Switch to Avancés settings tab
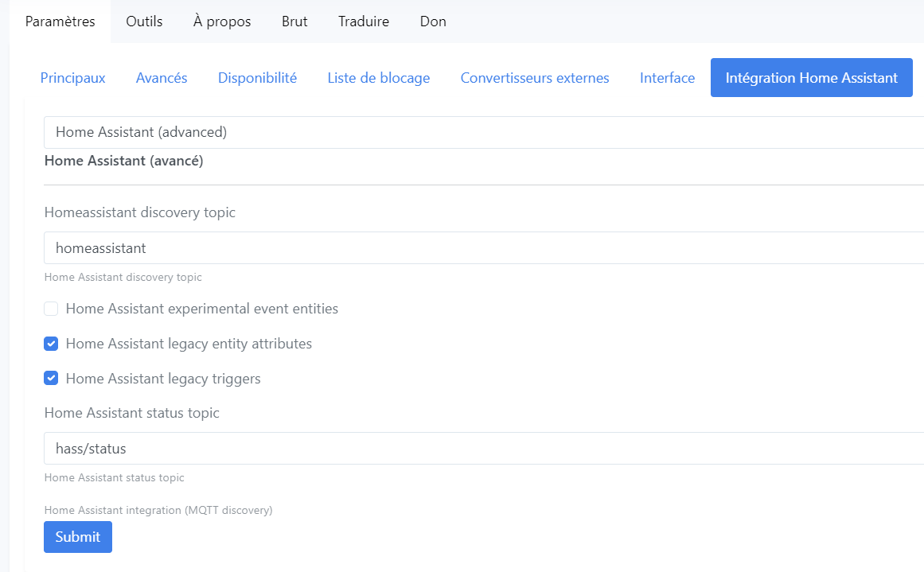This screenshot has height=572, width=924. click(x=162, y=78)
